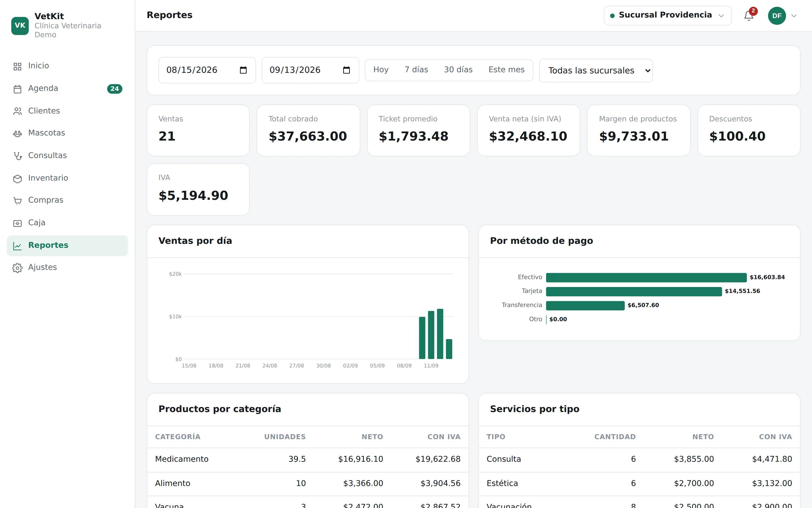
Task: Select the 7 días range
Action: click(416, 69)
